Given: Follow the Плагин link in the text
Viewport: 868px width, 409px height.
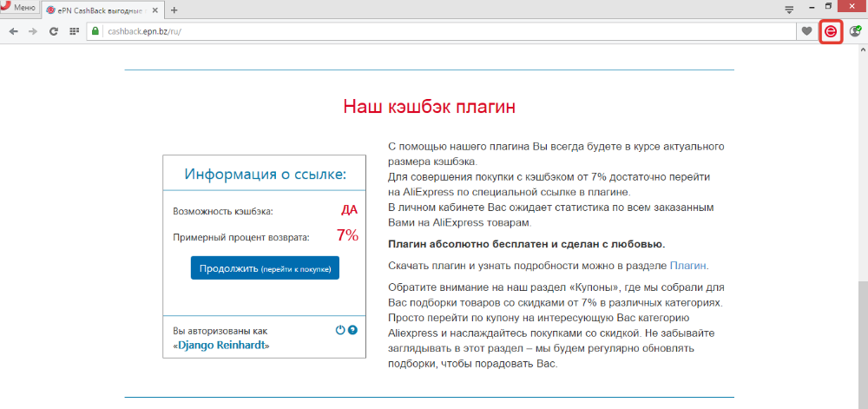Looking at the screenshot, I should [x=688, y=266].
